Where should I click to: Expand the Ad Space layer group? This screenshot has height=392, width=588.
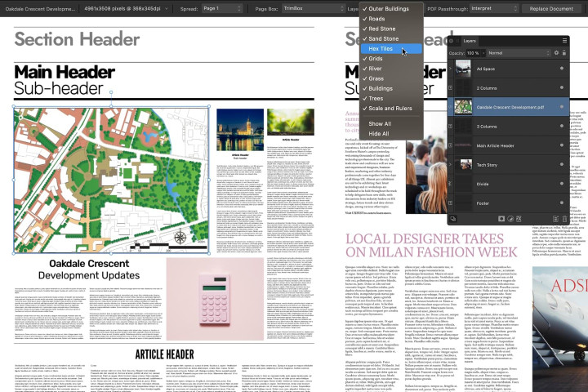coord(450,69)
